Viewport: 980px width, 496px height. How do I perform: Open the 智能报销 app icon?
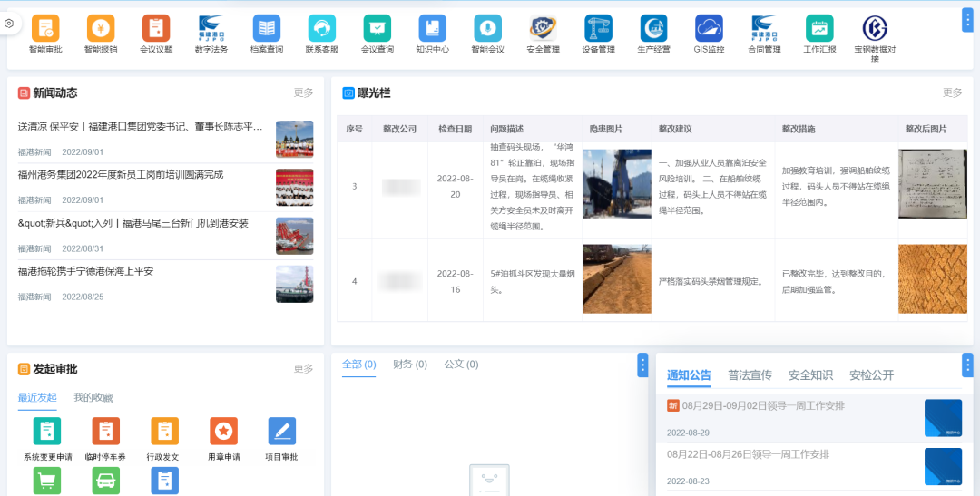[101, 28]
